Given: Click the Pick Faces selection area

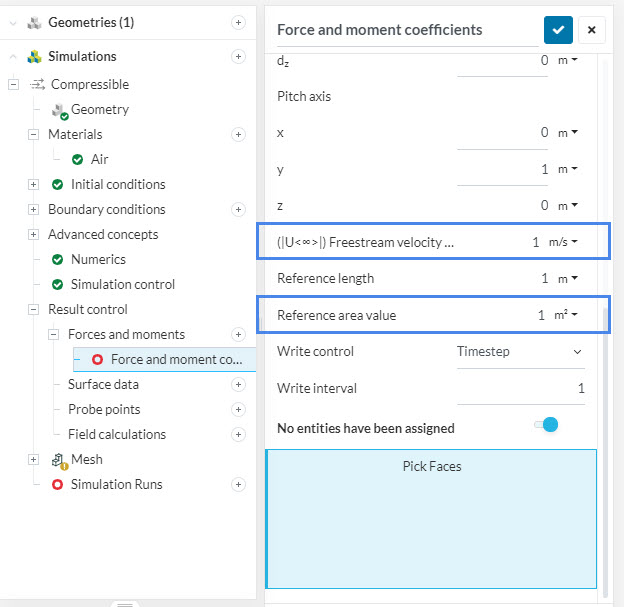Looking at the screenshot, I should pyautogui.click(x=431, y=518).
